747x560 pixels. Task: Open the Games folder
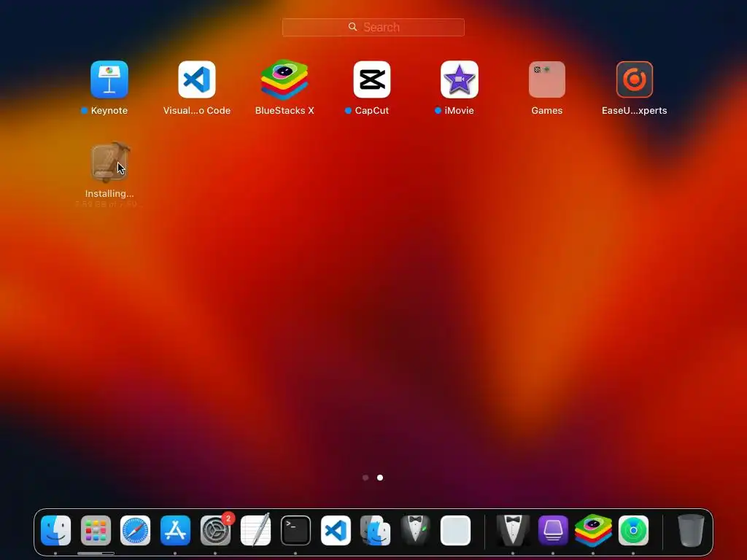point(547,79)
